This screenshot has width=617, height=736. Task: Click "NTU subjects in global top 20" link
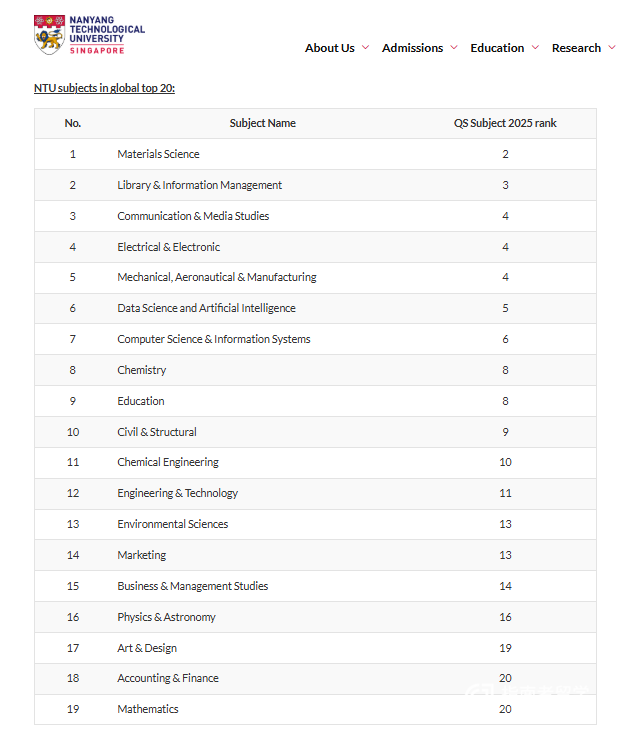(x=104, y=88)
